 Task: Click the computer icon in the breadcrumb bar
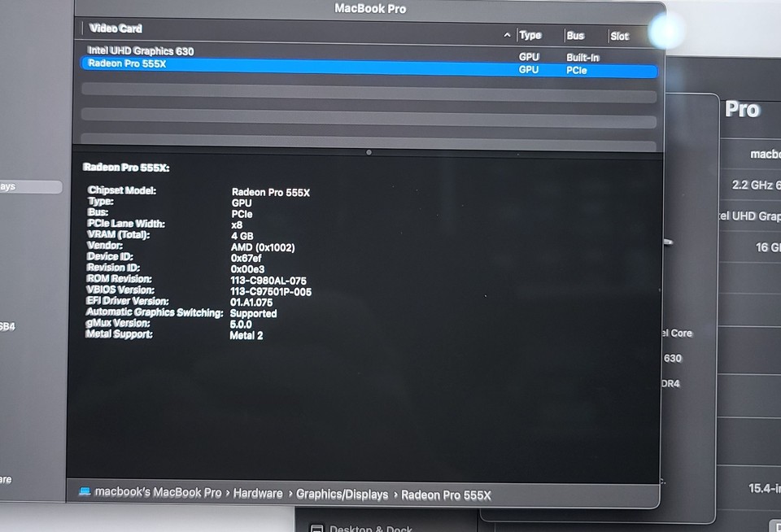86,493
